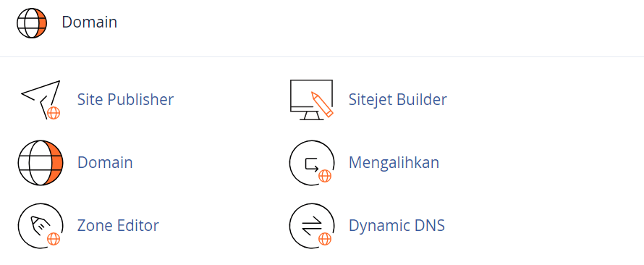Click the orange globe badge on Dynamic DNS
The image size is (644, 265).
[x=324, y=239]
